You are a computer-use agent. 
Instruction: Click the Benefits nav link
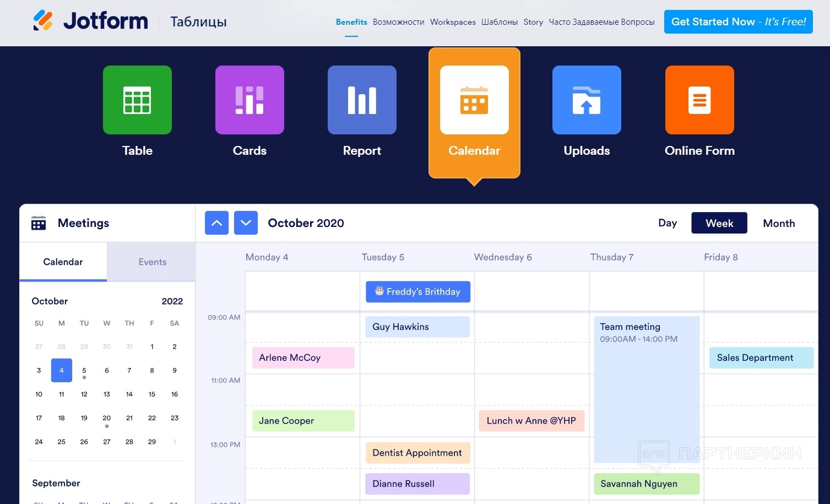(351, 22)
